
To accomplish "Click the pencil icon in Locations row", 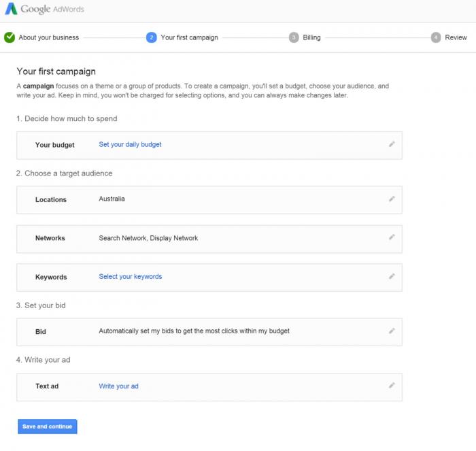I will 392,199.
